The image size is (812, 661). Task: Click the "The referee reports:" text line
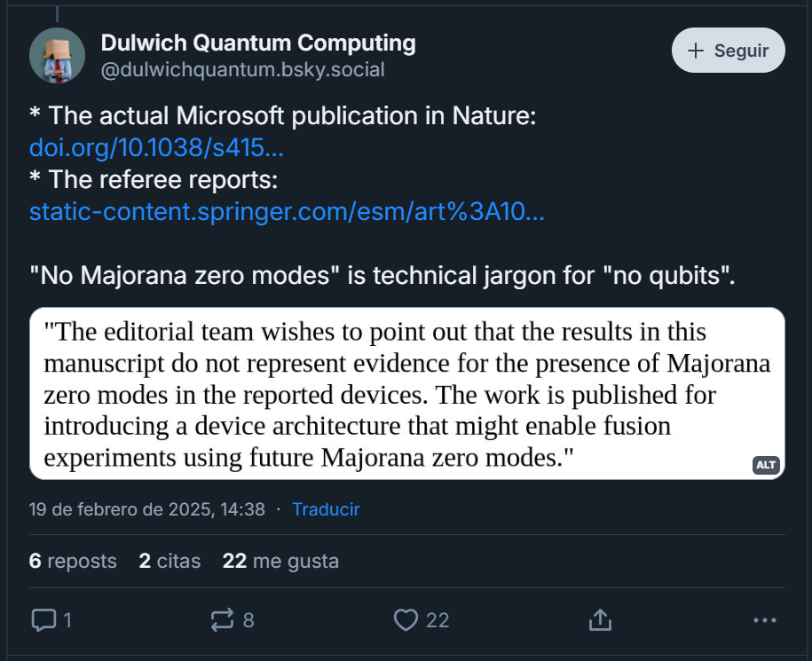coord(154,179)
